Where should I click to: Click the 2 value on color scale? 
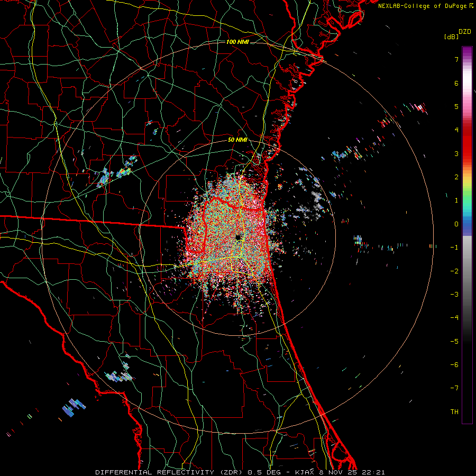(x=456, y=177)
